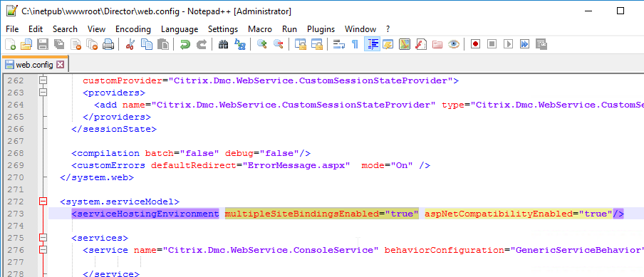This screenshot has height=277, width=644.
Task: Open the Plugins menu
Action: tap(321, 29)
